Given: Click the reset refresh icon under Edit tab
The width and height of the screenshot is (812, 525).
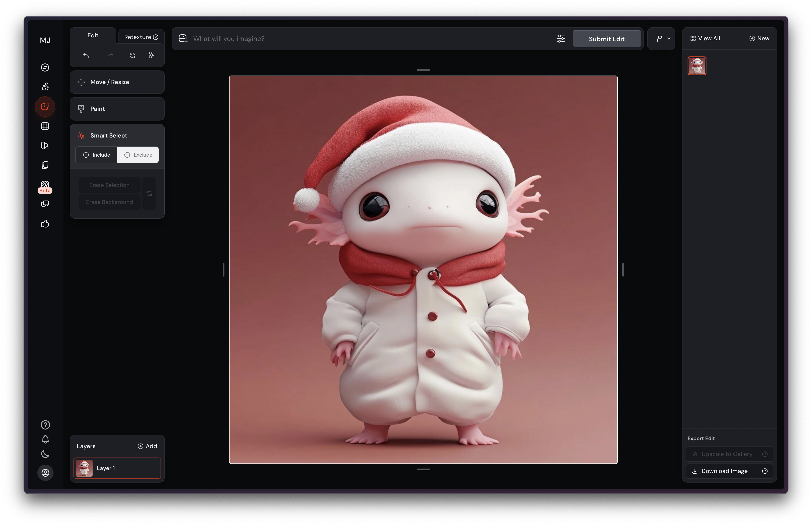Looking at the screenshot, I should point(132,55).
